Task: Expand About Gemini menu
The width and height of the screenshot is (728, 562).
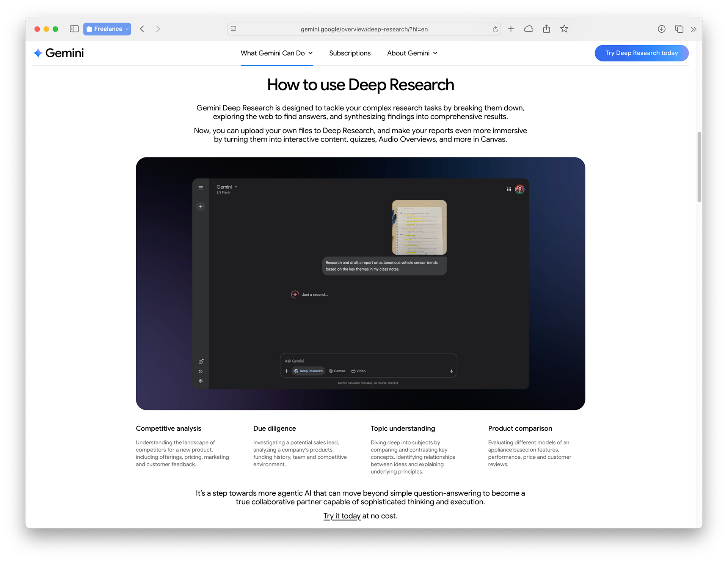Action: (x=412, y=53)
